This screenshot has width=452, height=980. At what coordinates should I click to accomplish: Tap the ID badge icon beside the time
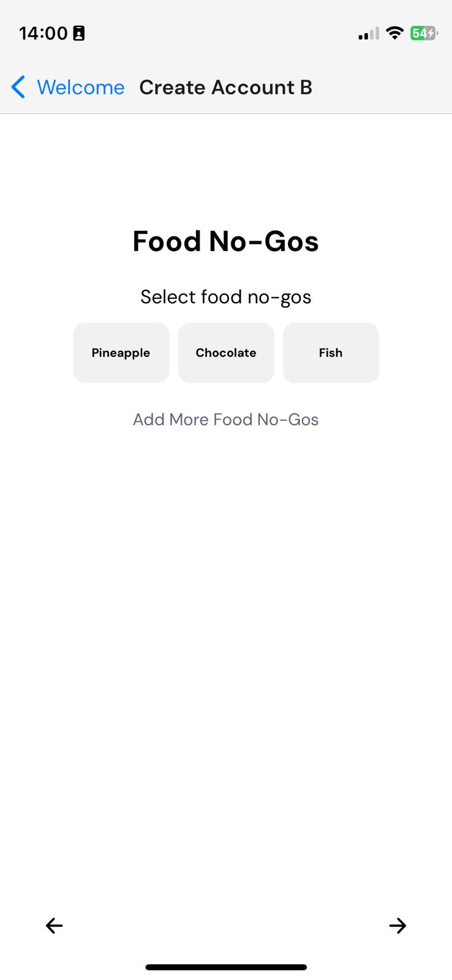click(x=79, y=33)
